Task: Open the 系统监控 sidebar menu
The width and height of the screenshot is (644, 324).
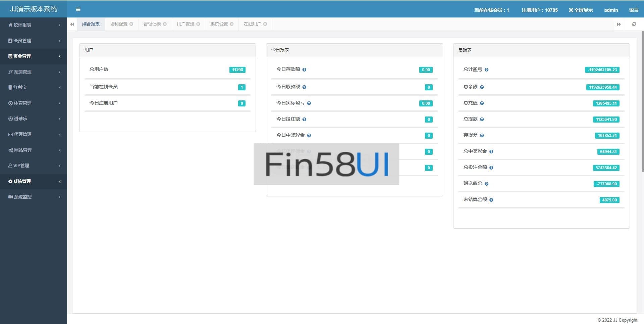Action: pos(34,197)
